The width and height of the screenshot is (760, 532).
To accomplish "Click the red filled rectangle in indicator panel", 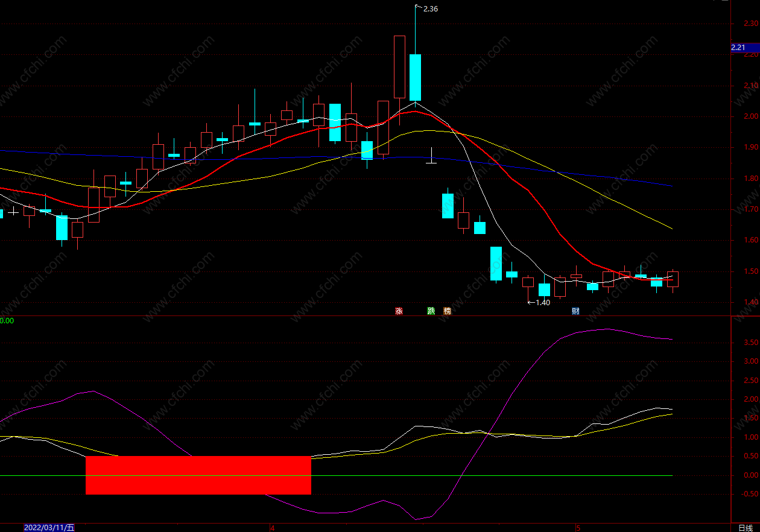I will (198, 475).
